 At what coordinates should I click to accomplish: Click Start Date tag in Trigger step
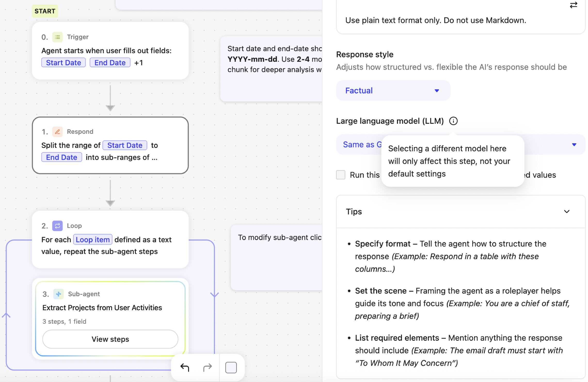pyautogui.click(x=63, y=63)
